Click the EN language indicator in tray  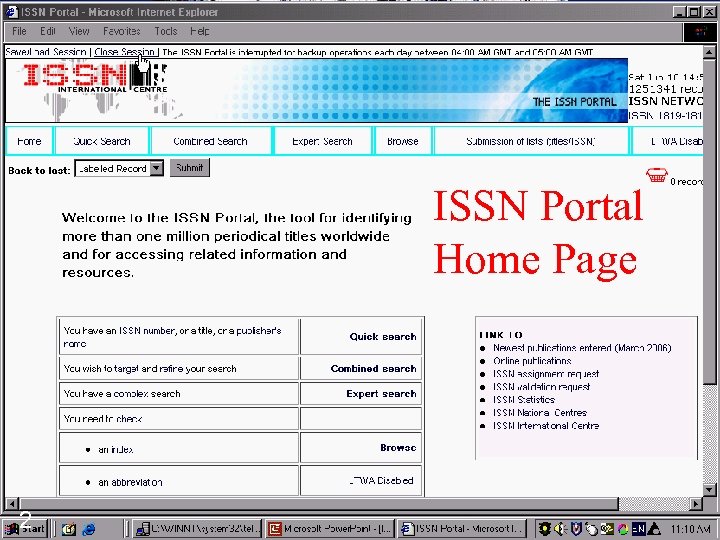pyautogui.click(x=638, y=529)
